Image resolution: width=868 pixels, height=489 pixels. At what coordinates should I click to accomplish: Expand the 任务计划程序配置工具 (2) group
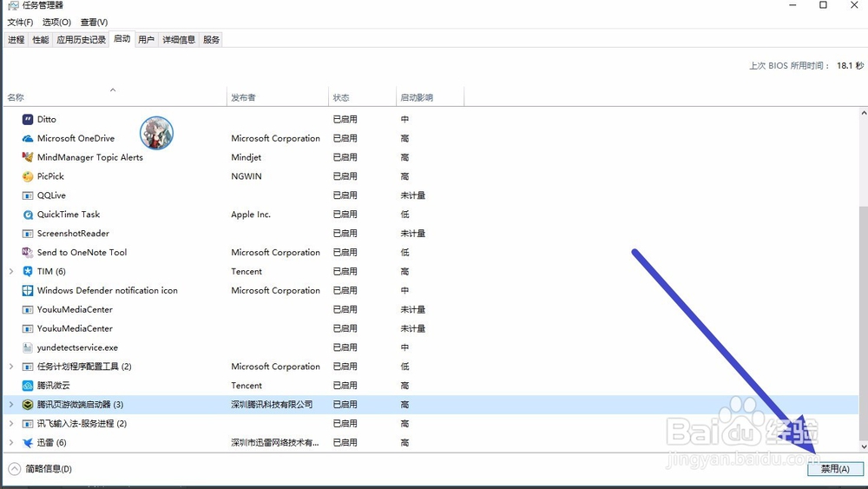tap(11, 367)
